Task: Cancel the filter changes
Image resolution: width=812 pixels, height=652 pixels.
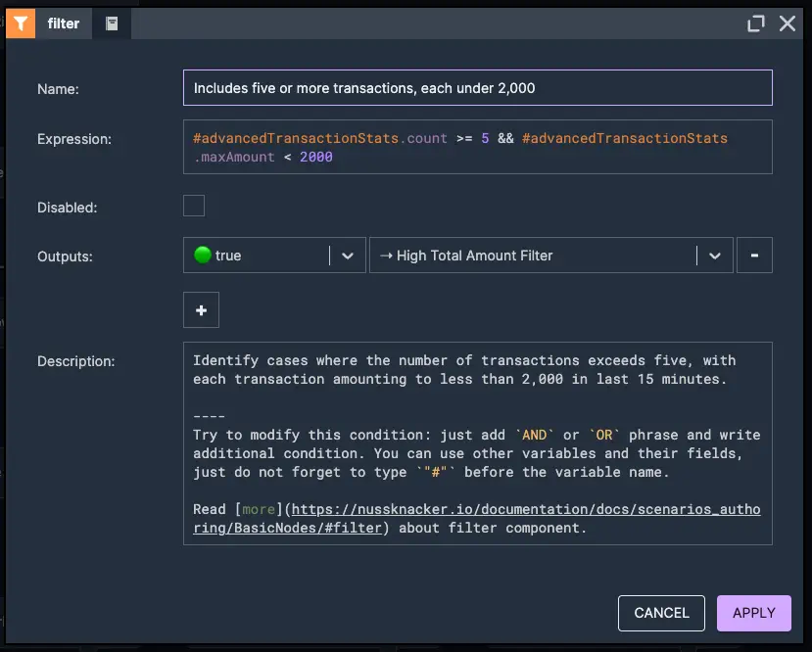Action: click(661, 613)
